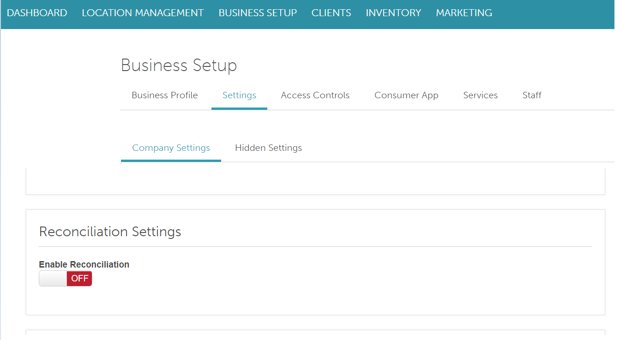Open Business Setup in top navigation
Screen dimensions: 644x340
click(x=258, y=13)
